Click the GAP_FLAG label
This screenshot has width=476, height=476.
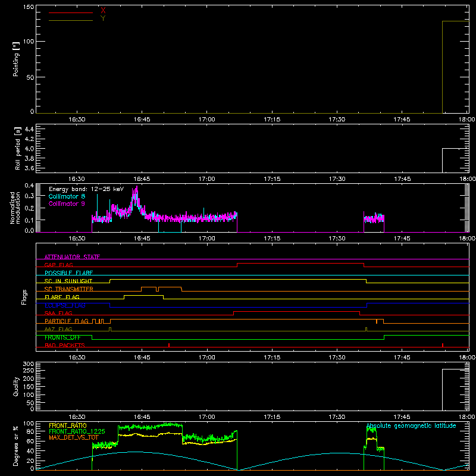pos(58,265)
